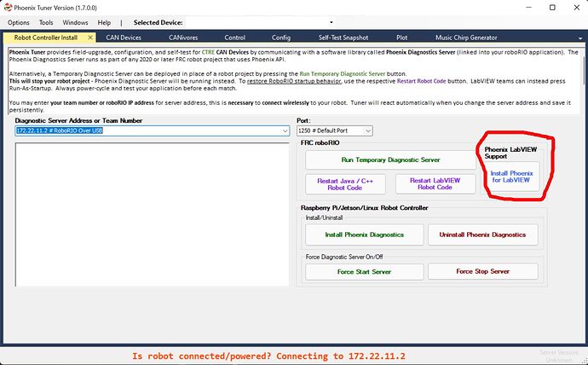Close the Robot Controller Install tab
The image size is (588, 365).
90,38
